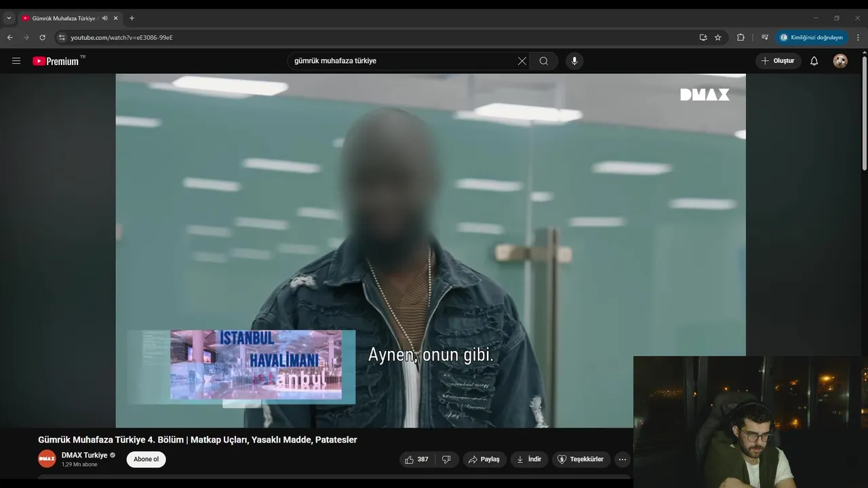868x488 pixels.
Task: Open the YouTube hamburger guide menu
Action: point(16,61)
